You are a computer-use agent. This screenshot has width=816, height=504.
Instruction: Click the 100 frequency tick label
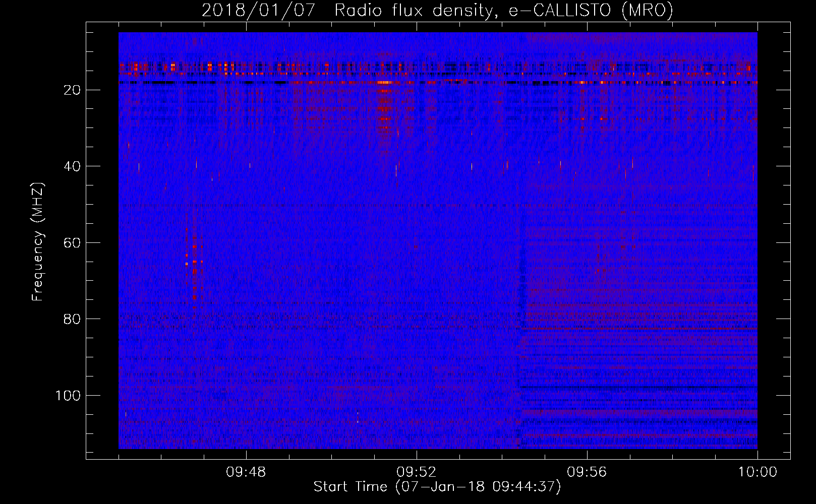coord(68,396)
